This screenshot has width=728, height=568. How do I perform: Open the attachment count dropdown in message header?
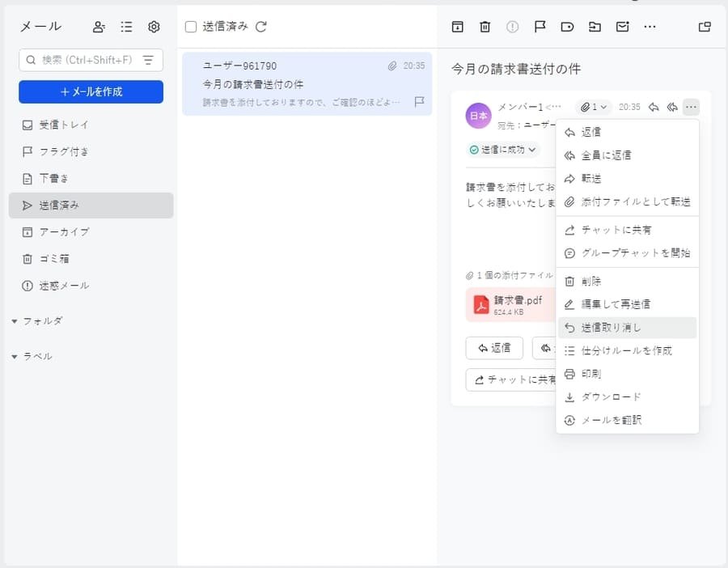tap(594, 107)
